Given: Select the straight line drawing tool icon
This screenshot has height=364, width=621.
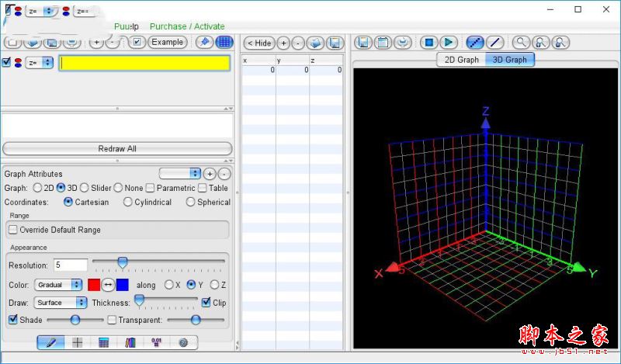Looking at the screenshot, I should coord(494,42).
